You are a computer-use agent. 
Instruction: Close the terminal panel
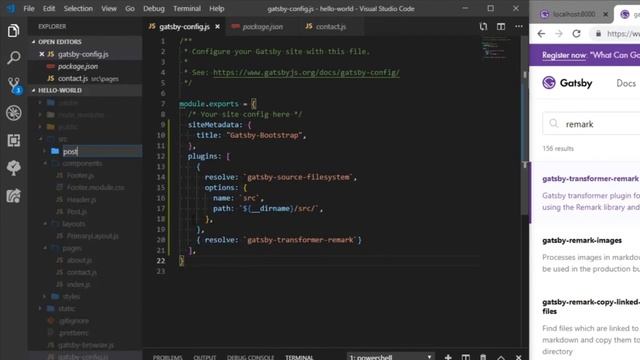click(x=518, y=357)
